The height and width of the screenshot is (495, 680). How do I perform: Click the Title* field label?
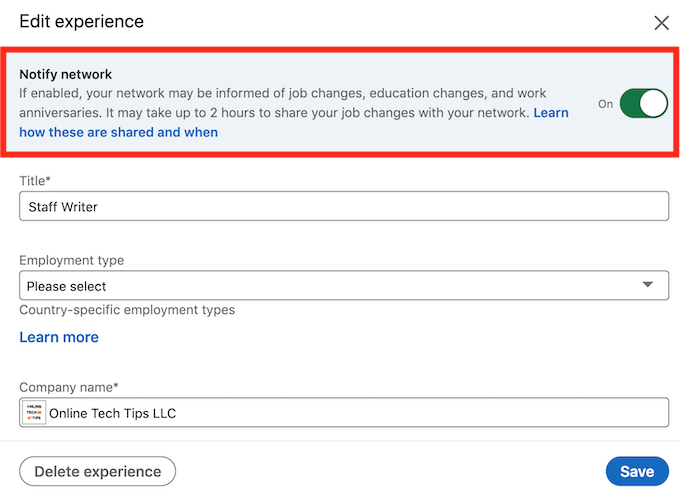pos(35,179)
